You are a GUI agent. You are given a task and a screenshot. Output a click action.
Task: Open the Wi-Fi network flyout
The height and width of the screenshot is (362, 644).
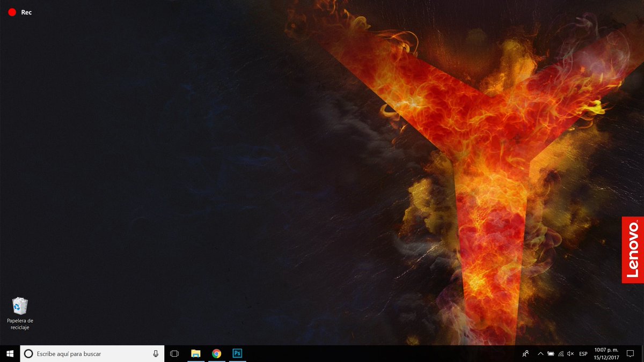click(x=560, y=353)
